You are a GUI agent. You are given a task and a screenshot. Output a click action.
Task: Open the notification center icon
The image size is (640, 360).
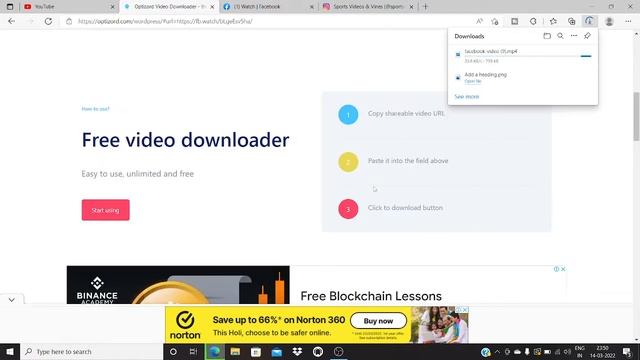[627, 351]
